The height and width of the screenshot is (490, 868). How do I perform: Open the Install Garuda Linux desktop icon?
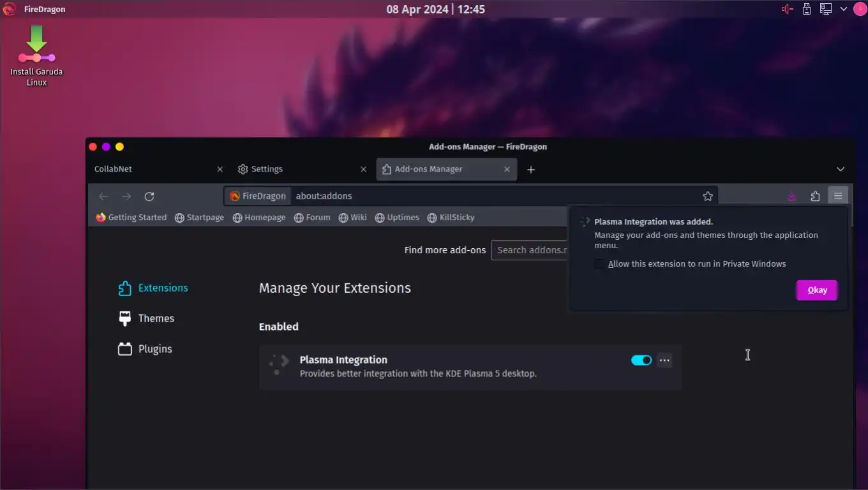coord(36,56)
